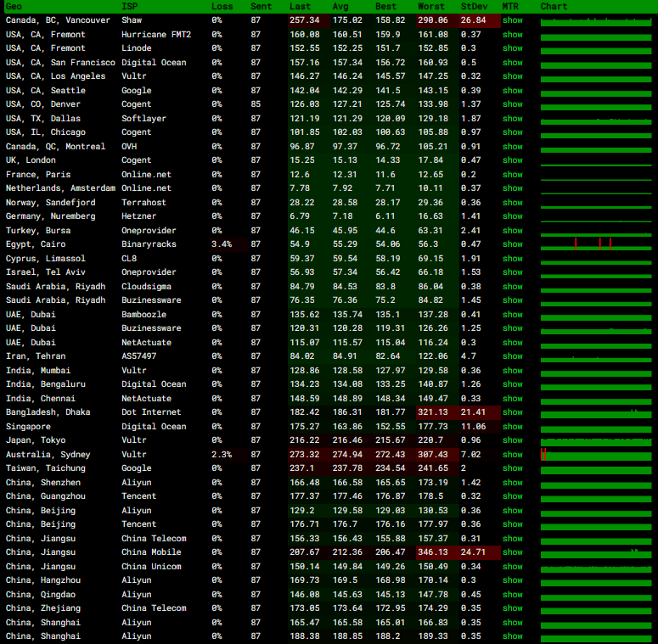Click the Worst column header
This screenshot has height=644, width=658.
coord(431,6)
